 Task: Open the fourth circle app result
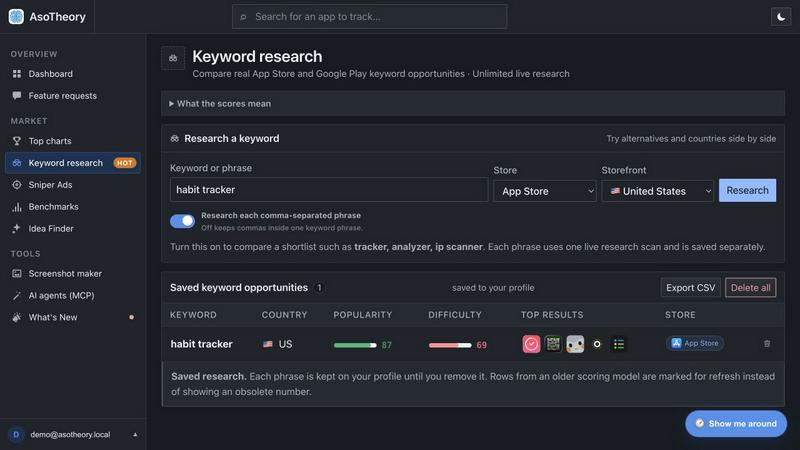(x=597, y=344)
